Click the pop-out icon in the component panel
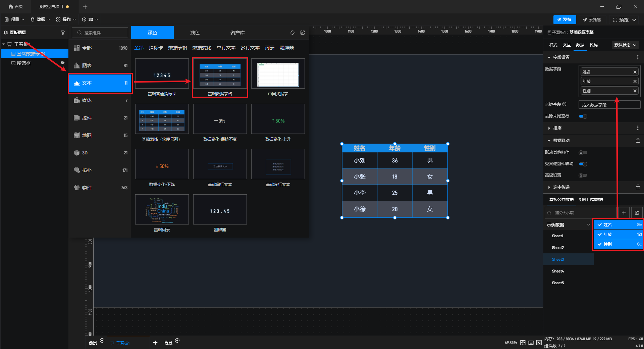 [x=303, y=33]
